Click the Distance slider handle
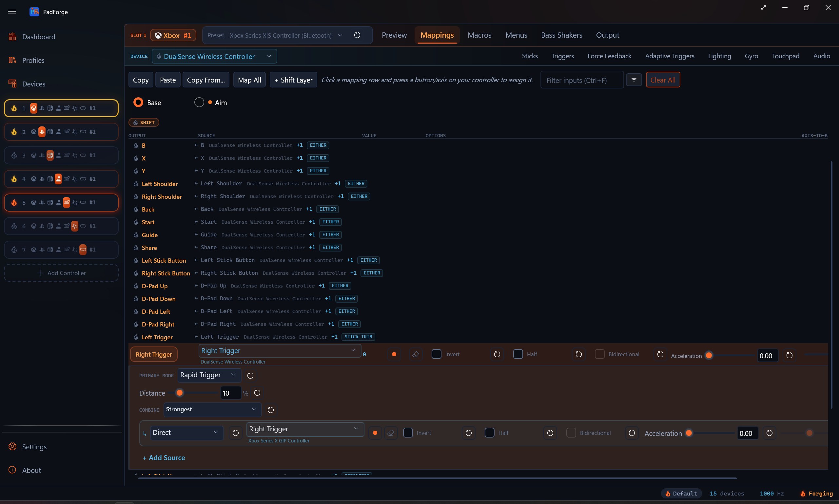The image size is (839, 504). coord(179,393)
